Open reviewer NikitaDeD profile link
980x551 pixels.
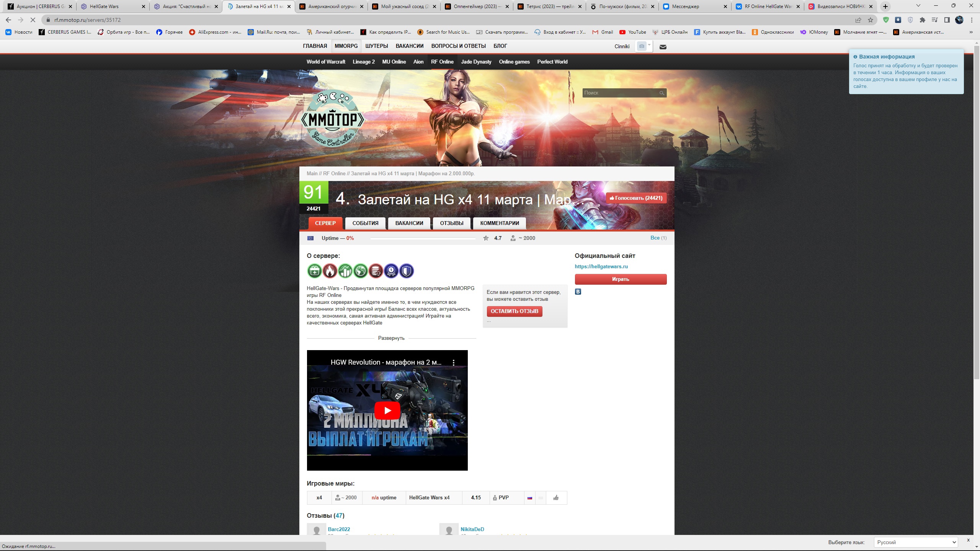point(472,529)
